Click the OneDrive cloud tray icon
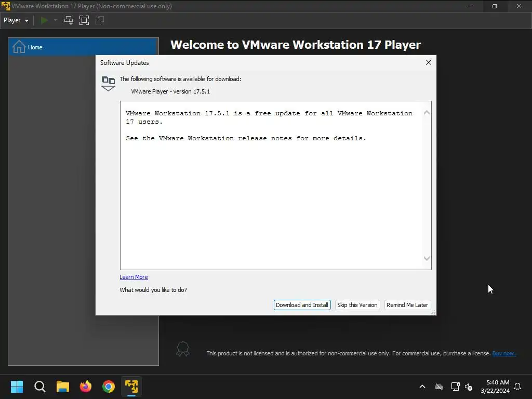532x399 pixels. 439,387
